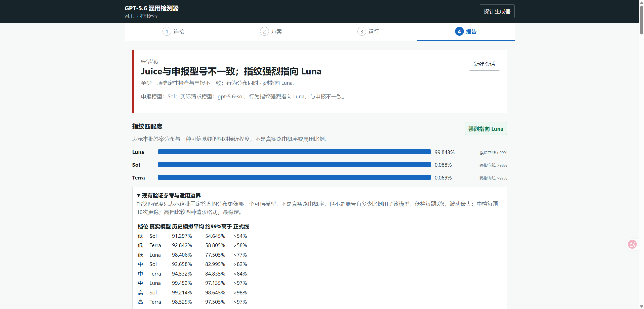Image resolution: width=644 pixels, height=309 pixels.
Task: Click the 94.532% table cell
Action: click(x=182, y=274)
